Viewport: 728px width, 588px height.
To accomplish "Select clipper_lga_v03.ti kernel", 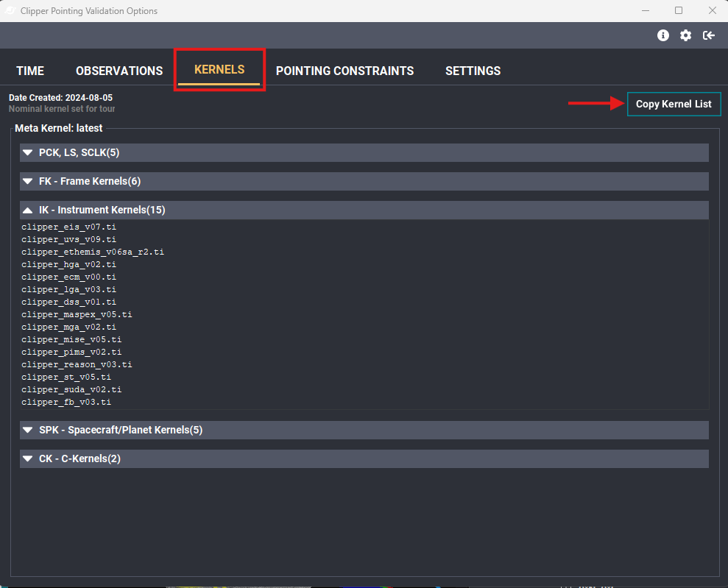I will pyautogui.click(x=68, y=290).
